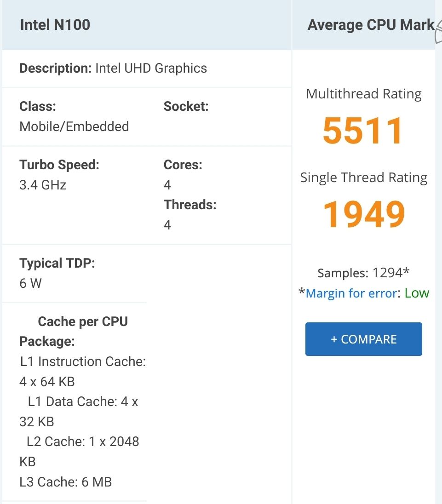Click the Mobile/Embedded class value
Image resolution: width=442 pixels, height=504 pixels.
74,126
